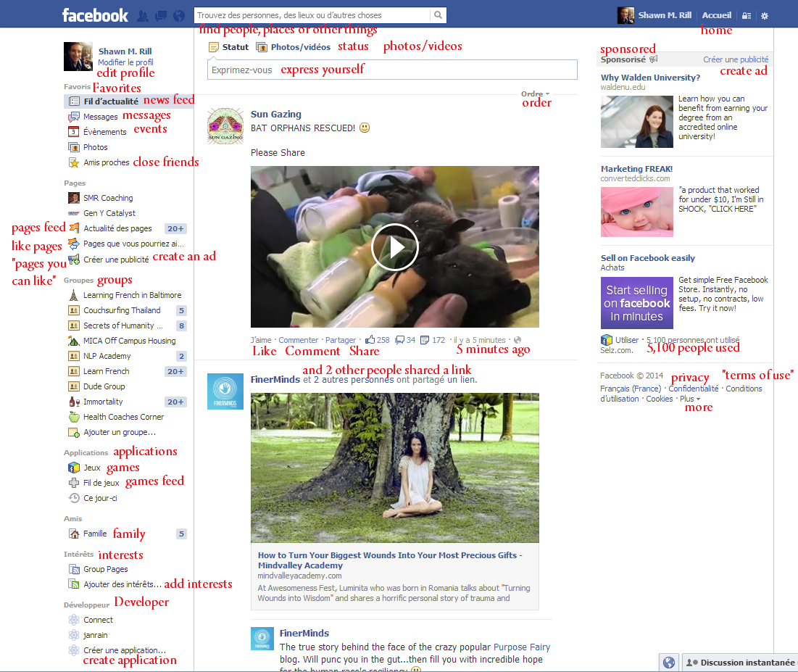This screenshot has width=798, height=672.
Task: Open Sun Gazing page avatar
Action: click(225, 125)
